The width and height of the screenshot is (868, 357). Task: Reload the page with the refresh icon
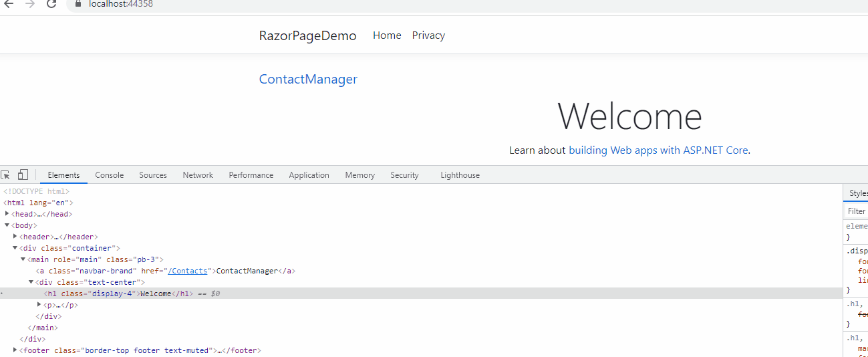(x=51, y=3)
